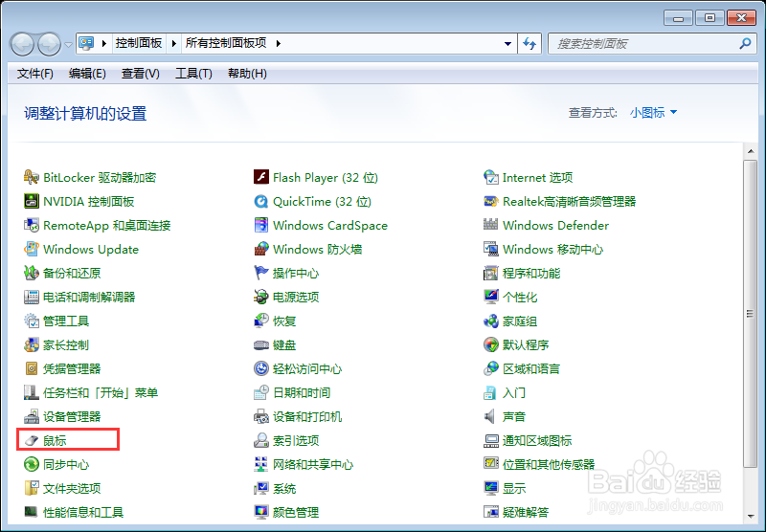Click the refresh button beside address bar
766x532 pixels.
[x=529, y=43]
